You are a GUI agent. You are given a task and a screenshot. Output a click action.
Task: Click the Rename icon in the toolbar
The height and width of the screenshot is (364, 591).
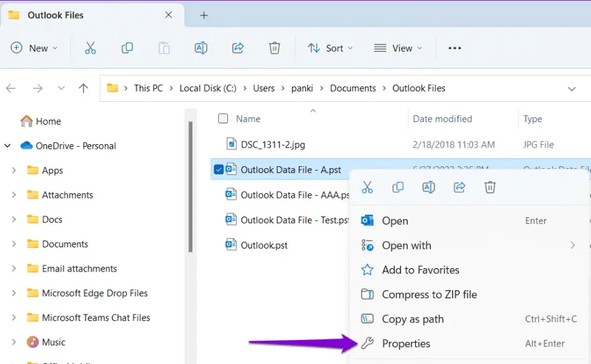click(201, 48)
